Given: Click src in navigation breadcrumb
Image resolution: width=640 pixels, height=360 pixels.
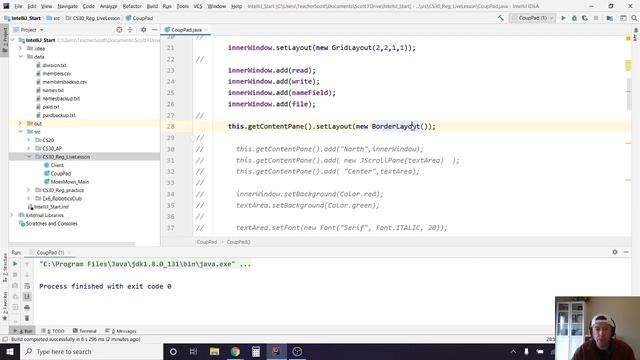Looking at the screenshot, I should [53, 18].
